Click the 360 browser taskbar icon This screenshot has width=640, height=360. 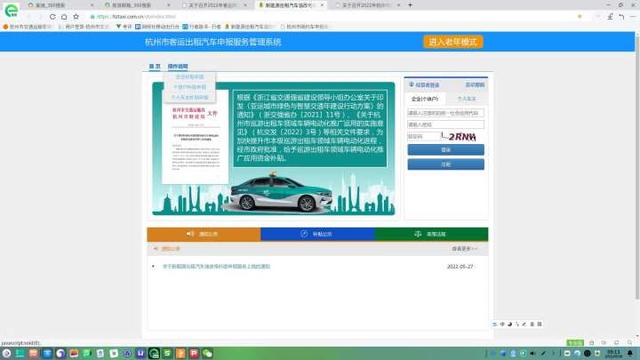tap(154, 353)
